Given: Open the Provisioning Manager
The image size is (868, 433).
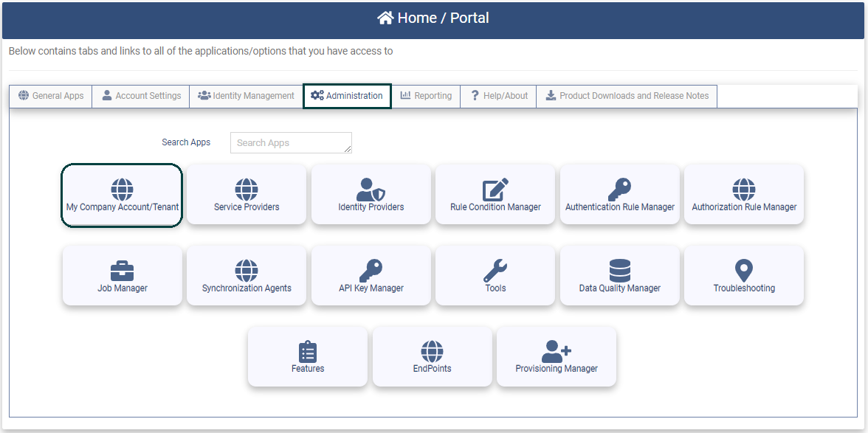Looking at the screenshot, I should tap(556, 356).
